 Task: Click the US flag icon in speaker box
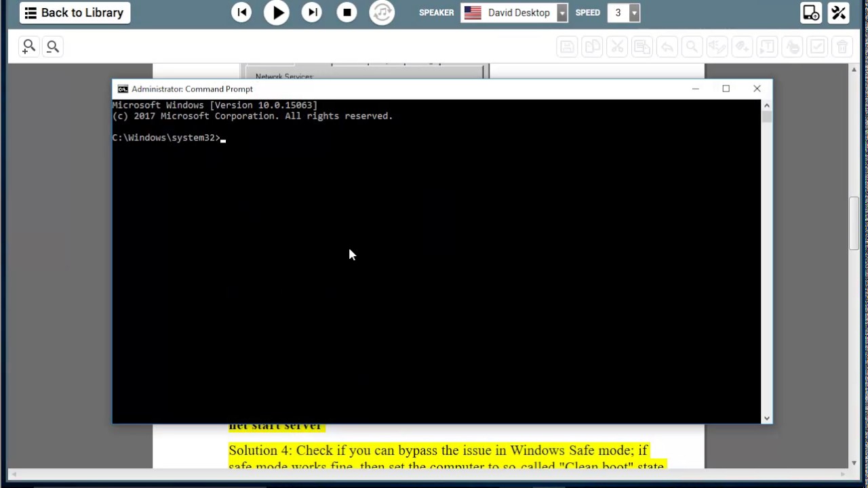473,13
